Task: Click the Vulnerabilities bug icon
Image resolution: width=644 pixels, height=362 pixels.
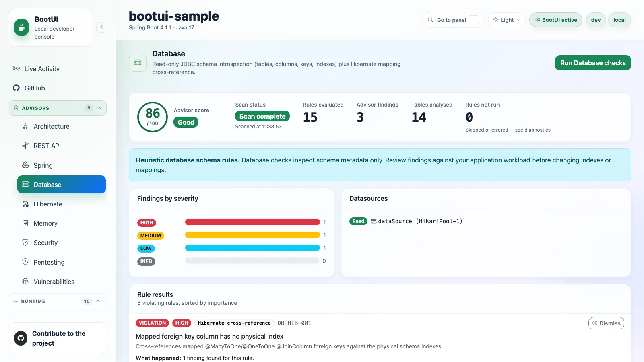Action: pos(25,281)
